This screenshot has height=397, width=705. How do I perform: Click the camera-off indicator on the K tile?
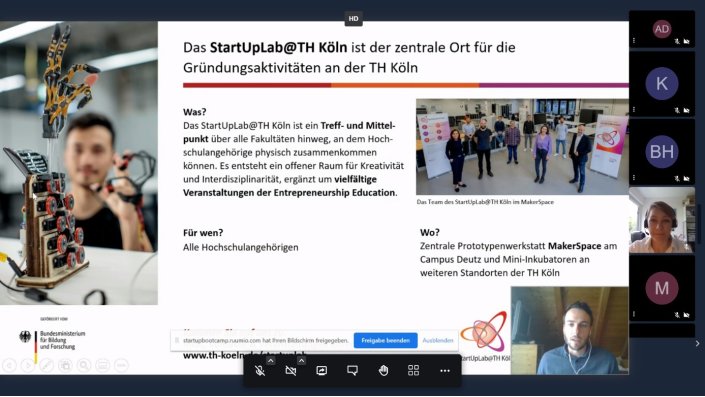click(x=687, y=110)
